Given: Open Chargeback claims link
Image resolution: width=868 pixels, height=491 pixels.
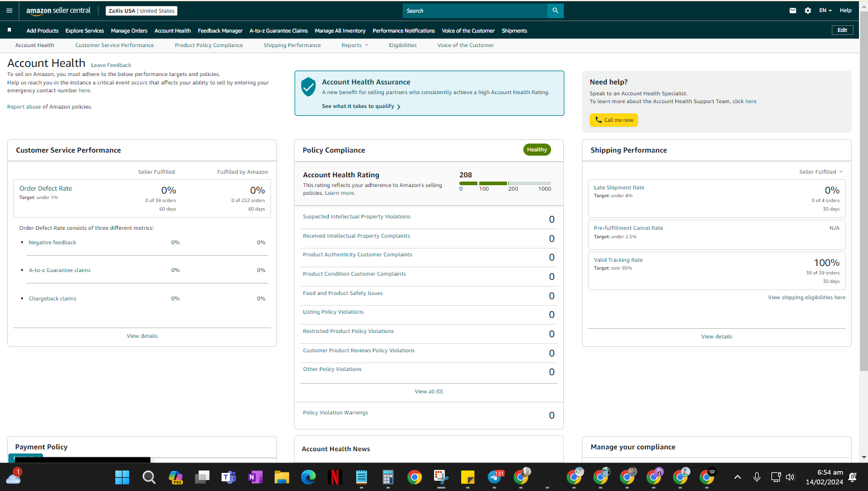Looking at the screenshot, I should pos(53,299).
